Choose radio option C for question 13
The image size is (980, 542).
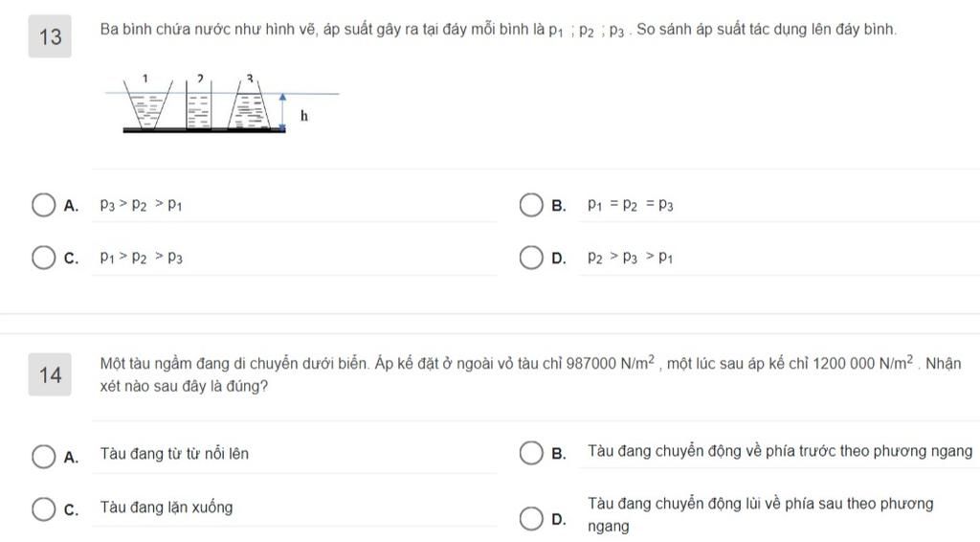43,257
